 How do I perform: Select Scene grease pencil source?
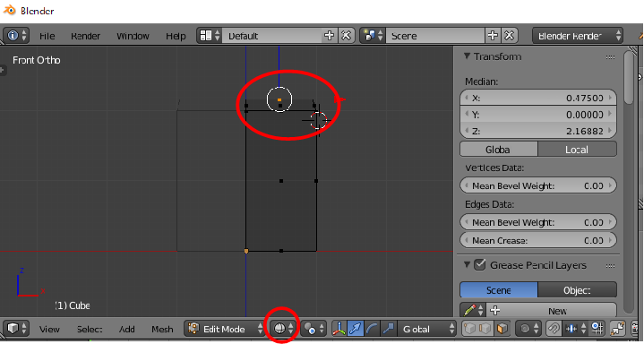coord(499,289)
